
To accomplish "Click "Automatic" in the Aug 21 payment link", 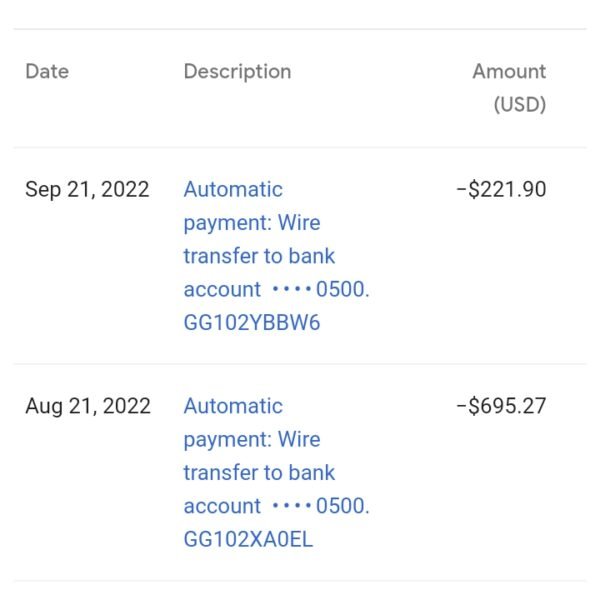I will [233, 406].
